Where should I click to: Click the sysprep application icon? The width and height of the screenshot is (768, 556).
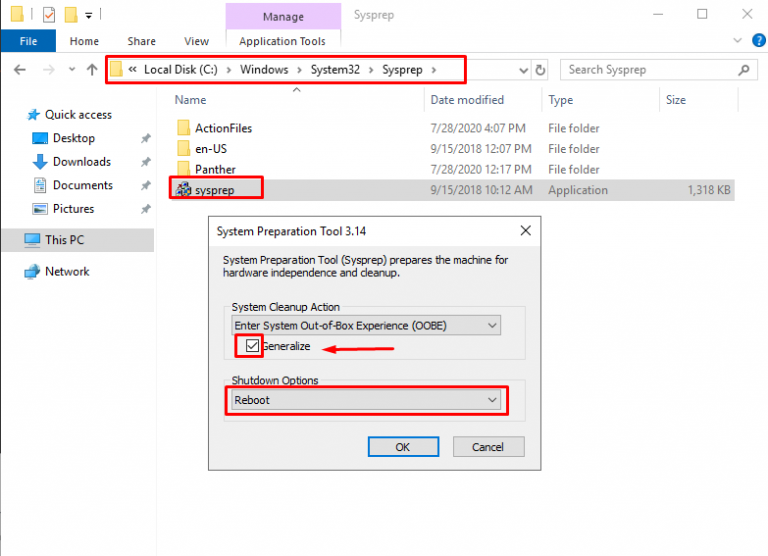[x=183, y=189]
